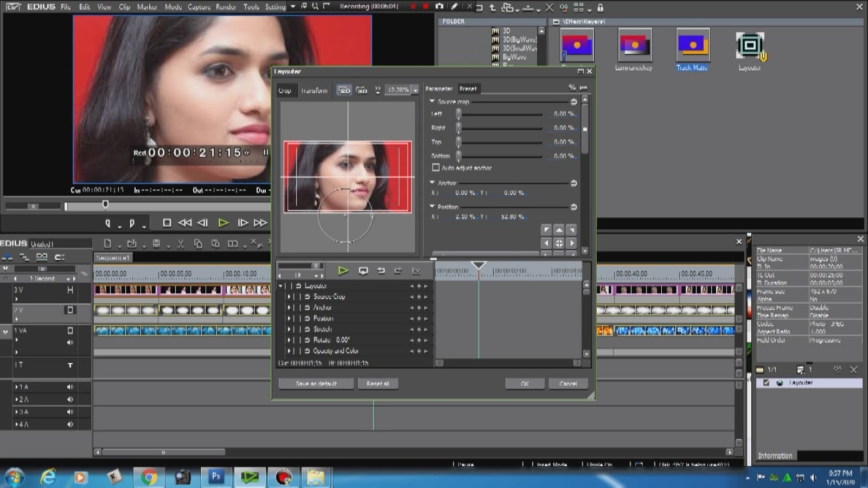
Task: Click the Left source crop slider handle
Action: [458, 114]
